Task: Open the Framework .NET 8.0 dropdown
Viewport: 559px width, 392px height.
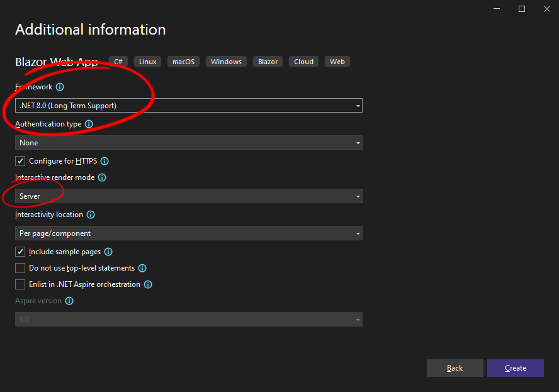Action: tap(188, 106)
